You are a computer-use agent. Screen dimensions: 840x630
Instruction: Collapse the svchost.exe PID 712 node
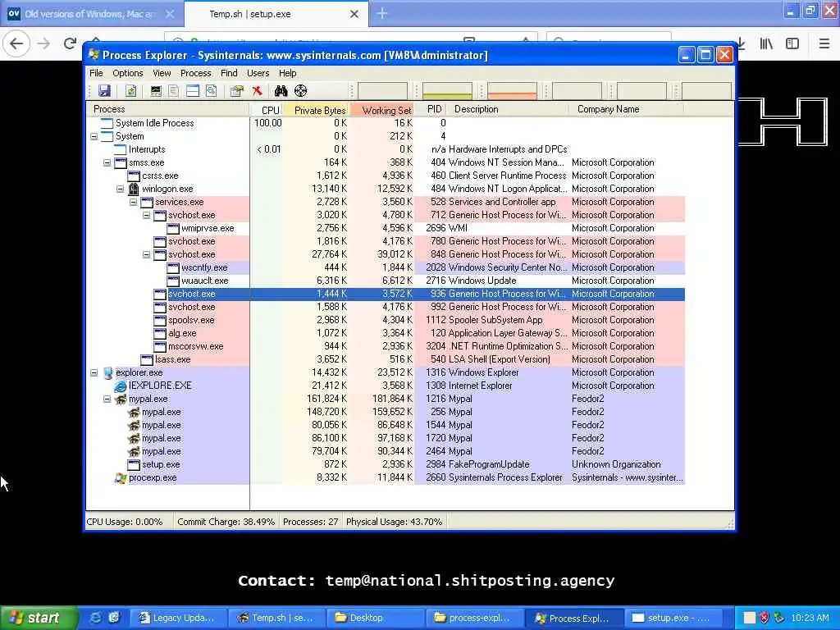[146, 216]
